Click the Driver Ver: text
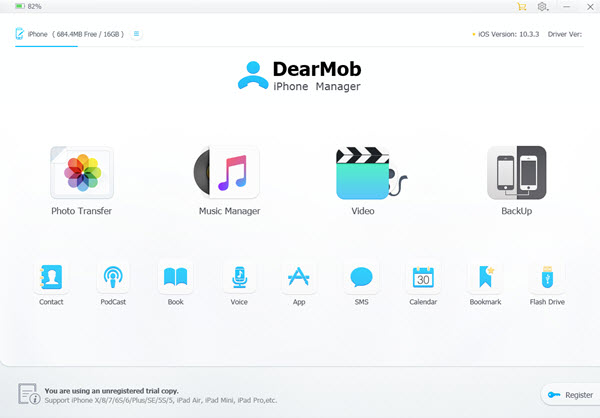This screenshot has height=418, width=600. pos(565,34)
